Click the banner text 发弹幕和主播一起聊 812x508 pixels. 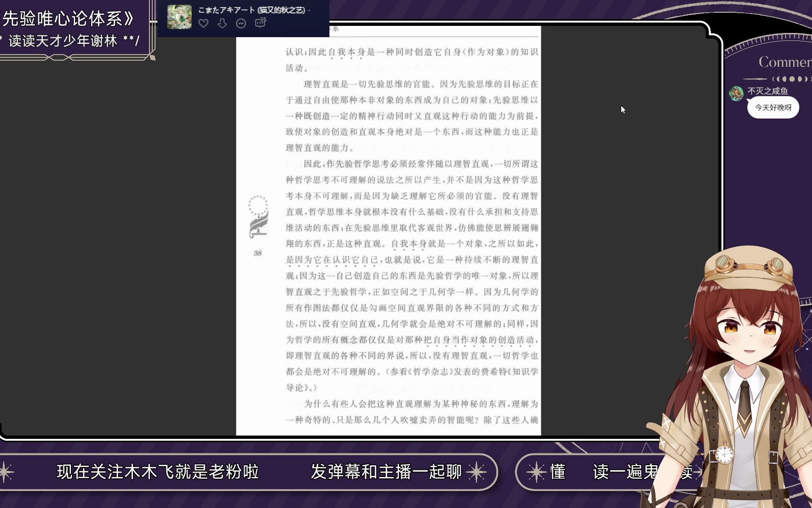click(386, 472)
